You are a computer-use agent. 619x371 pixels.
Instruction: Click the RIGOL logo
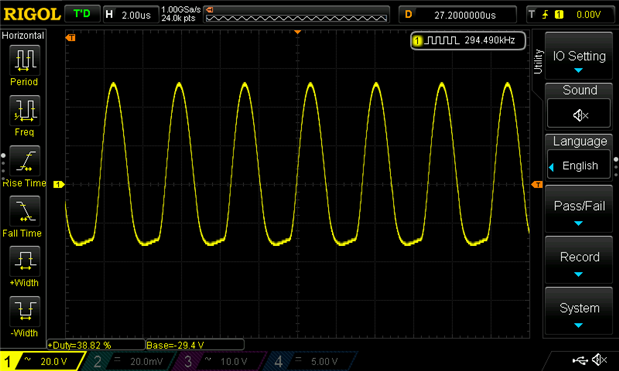tap(32, 14)
